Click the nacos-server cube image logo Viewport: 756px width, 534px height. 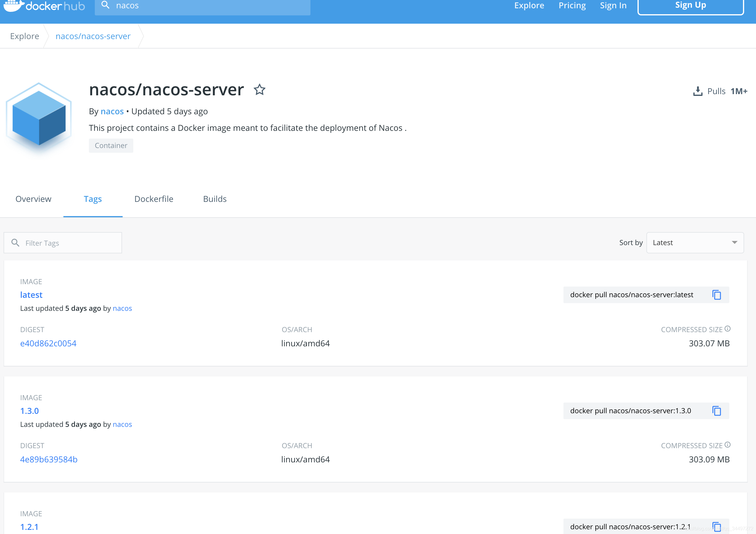pyautogui.click(x=39, y=118)
